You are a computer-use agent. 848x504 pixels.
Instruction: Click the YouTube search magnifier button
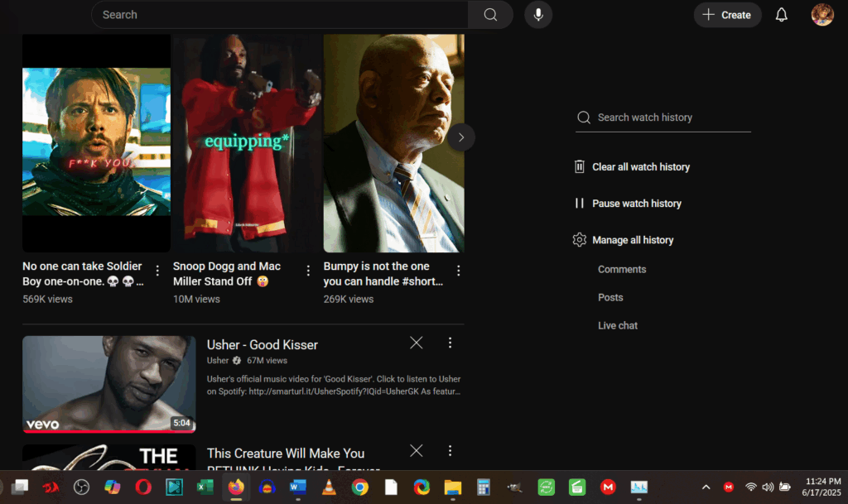point(490,15)
